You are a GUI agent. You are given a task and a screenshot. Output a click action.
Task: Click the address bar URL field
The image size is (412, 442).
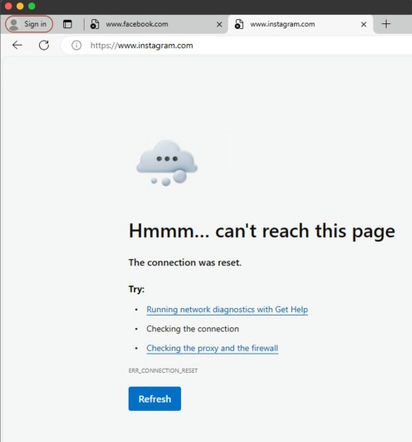pyautogui.click(x=237, y=45)
